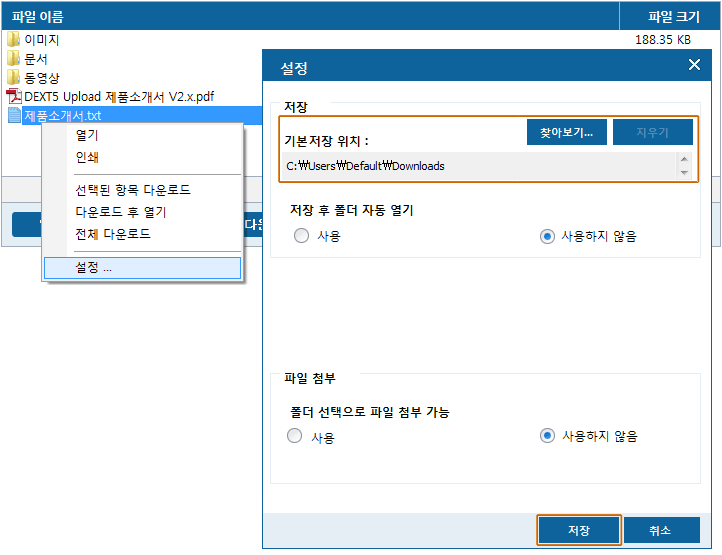This screenshot has height=555, width=722.
Task: Select 사용하지 않음 for 폴더 선택으로 파일 첨부
Action: click(x=547, y=436)
